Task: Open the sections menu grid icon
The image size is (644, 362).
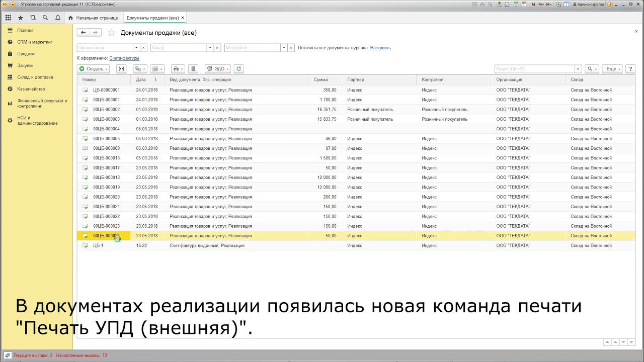Action: [x=8, y=18]
